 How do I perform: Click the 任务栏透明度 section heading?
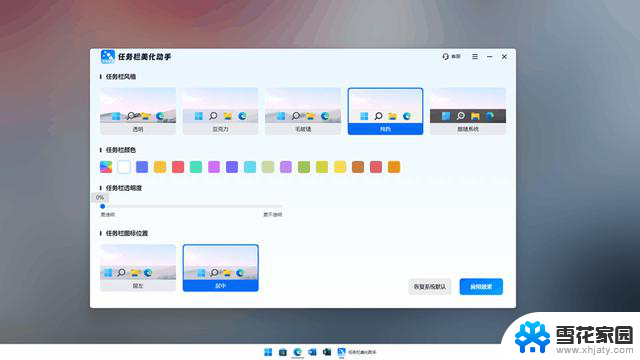tap(124, 188)
